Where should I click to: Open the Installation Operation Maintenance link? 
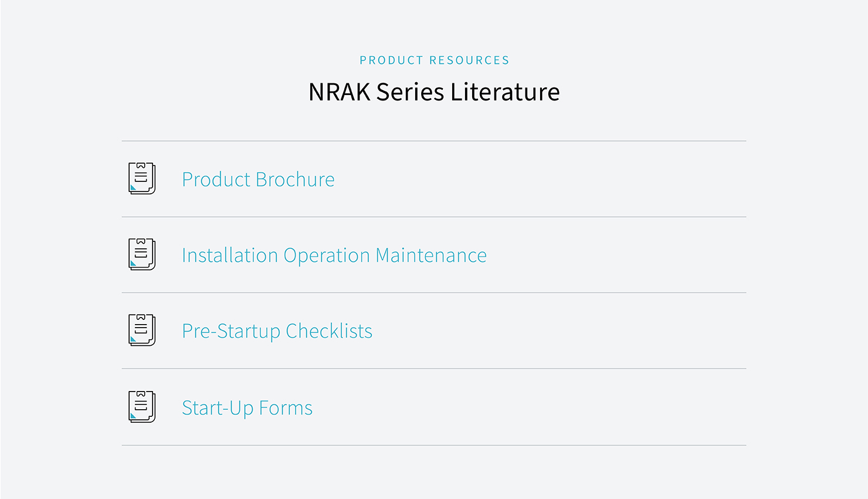[334, 255]
